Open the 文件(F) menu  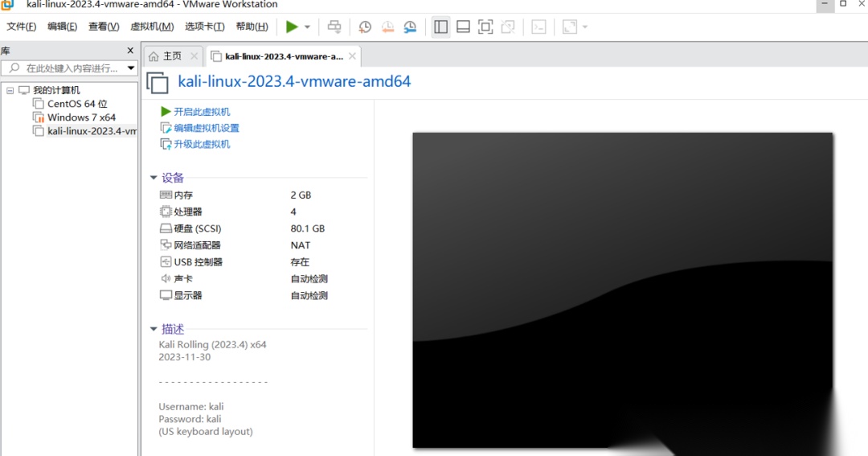[21, 27]
